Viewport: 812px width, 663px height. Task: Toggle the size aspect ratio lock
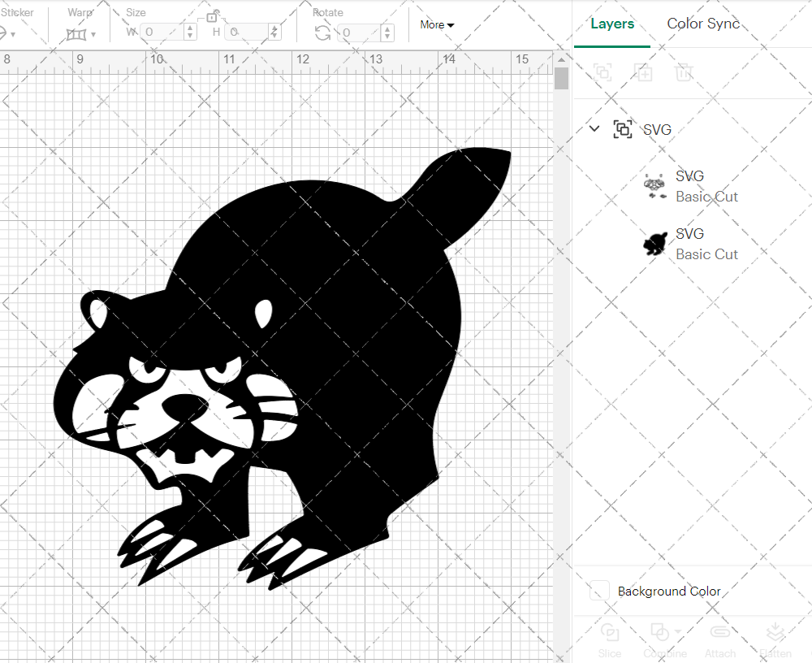click(x=213, y=16)
